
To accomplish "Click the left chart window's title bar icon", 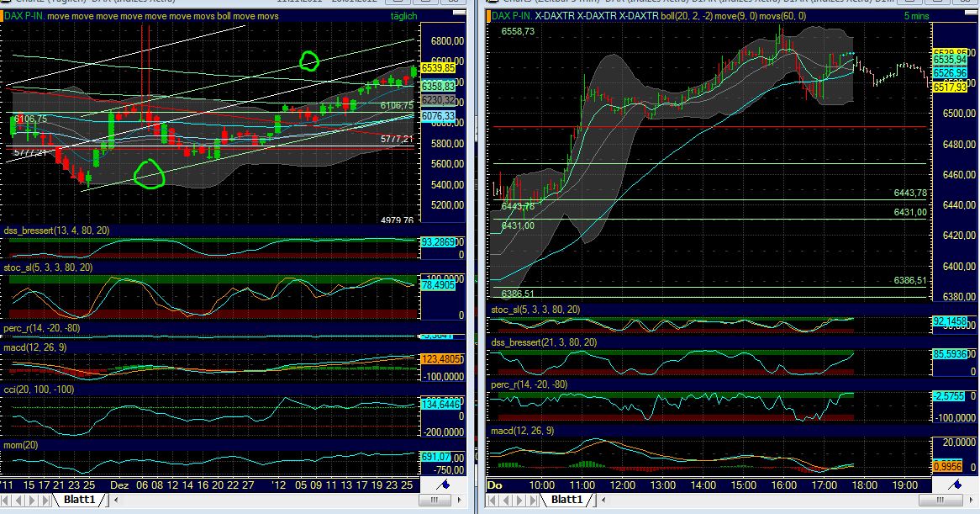I will pos(6,3).
